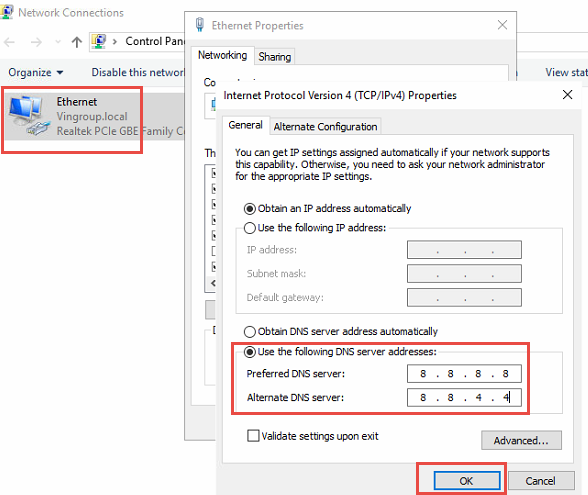This screenshot has height=495, width=588.
Task: Toggle Validate settings upon exit checkbox
Action: 253,436
